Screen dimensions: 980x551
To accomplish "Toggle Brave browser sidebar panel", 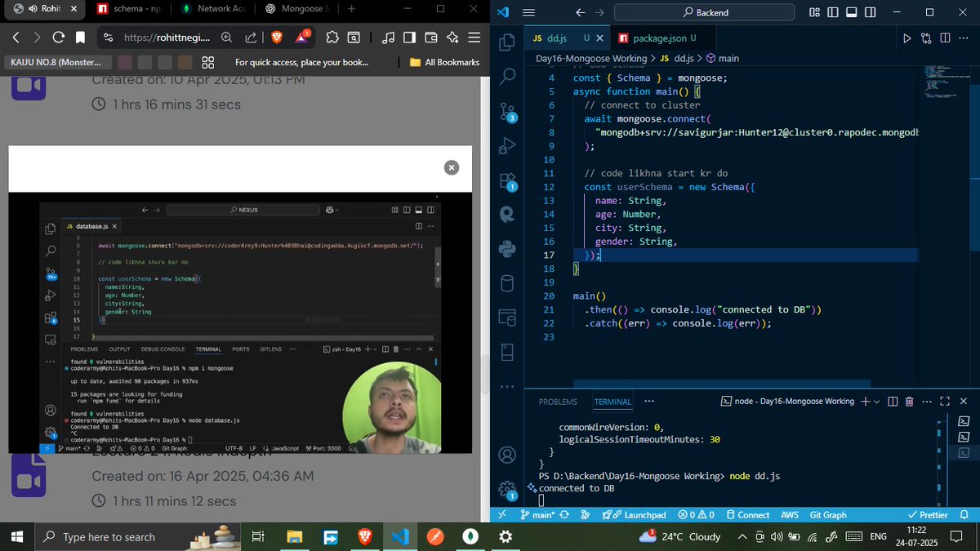I will (409, 38).
